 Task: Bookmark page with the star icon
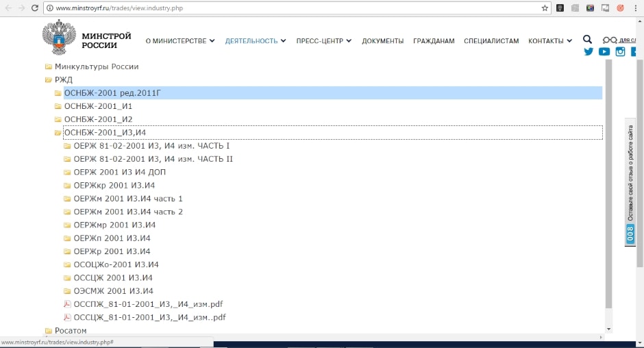pos(545,8)
